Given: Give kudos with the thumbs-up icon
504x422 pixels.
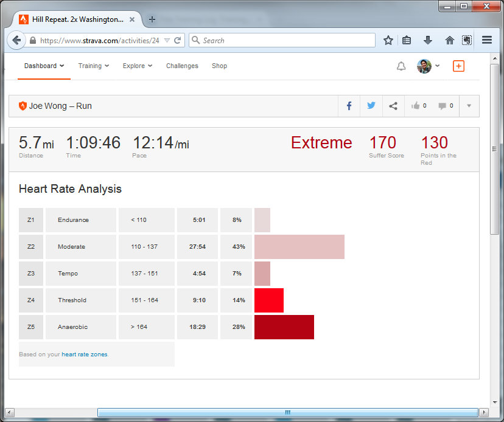Looking at the screenshot, I should (x=416, y=106).
